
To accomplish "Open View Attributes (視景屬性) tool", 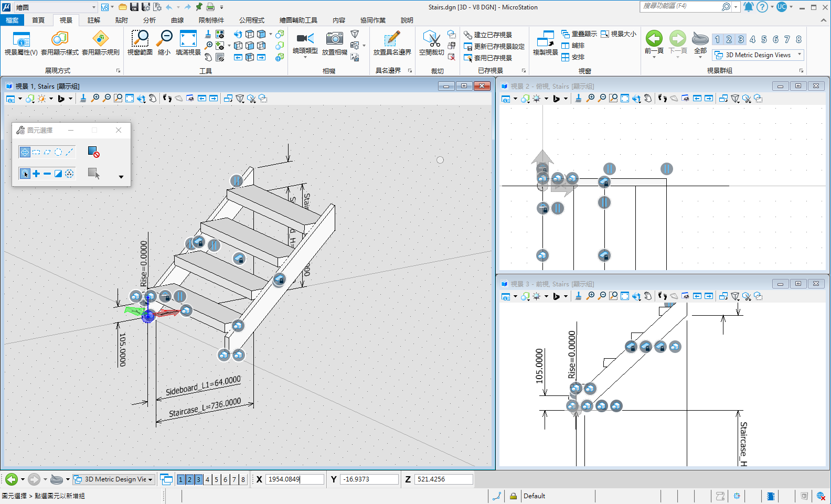I will (21, 43).
